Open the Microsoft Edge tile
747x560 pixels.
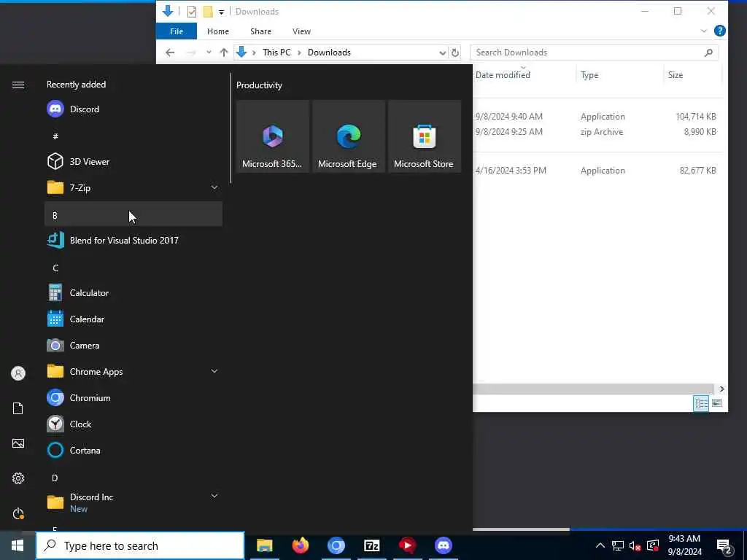point(349,136)
